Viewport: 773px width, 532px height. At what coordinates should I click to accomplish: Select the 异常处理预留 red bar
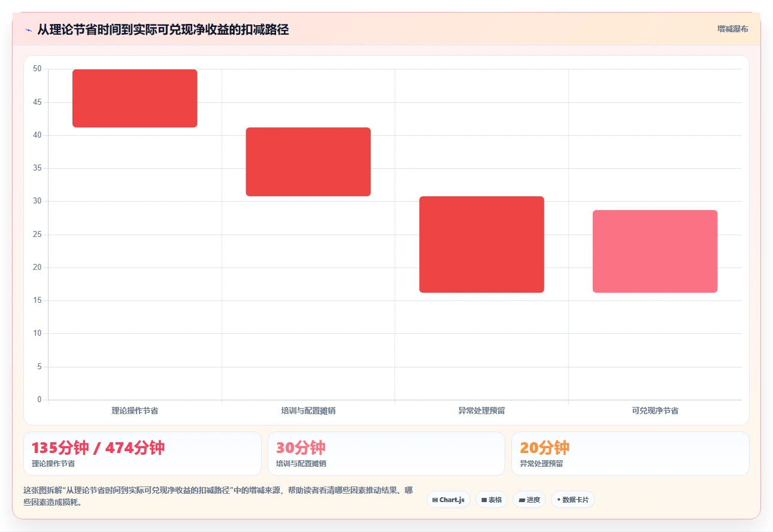pos(481,244)
